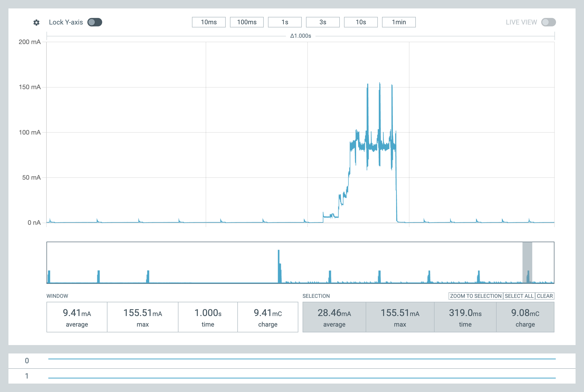Select the 1s time window button

point(285,22)
